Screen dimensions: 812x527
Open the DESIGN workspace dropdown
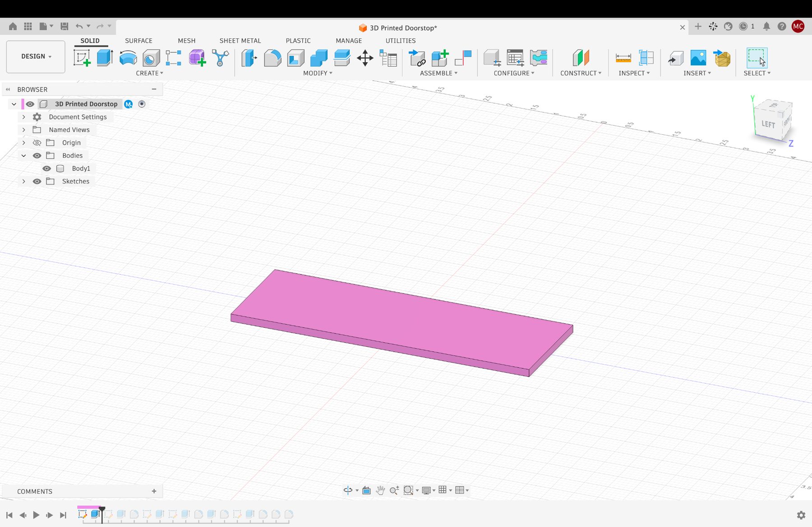36,56
